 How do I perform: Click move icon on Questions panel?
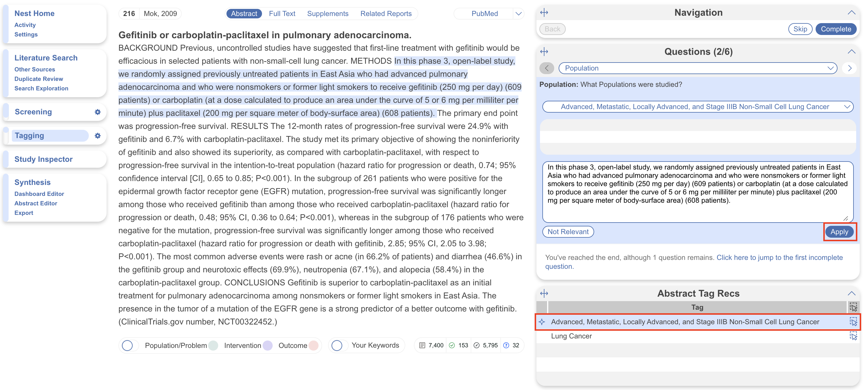(544, 52)
